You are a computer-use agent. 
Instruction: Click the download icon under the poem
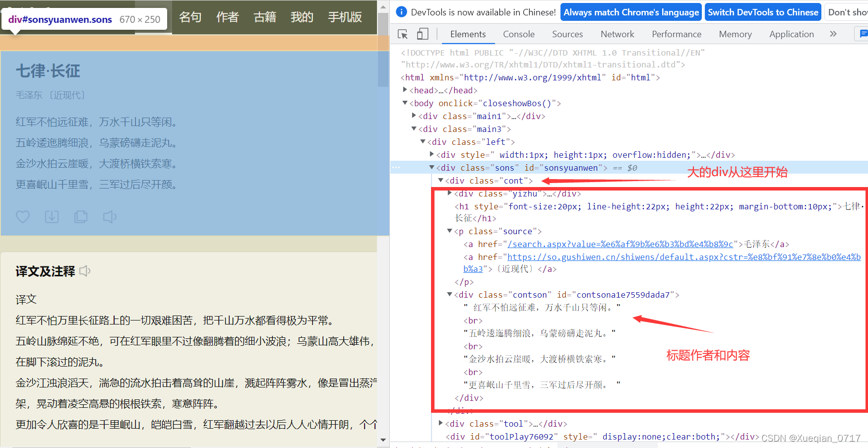(52, 217)
